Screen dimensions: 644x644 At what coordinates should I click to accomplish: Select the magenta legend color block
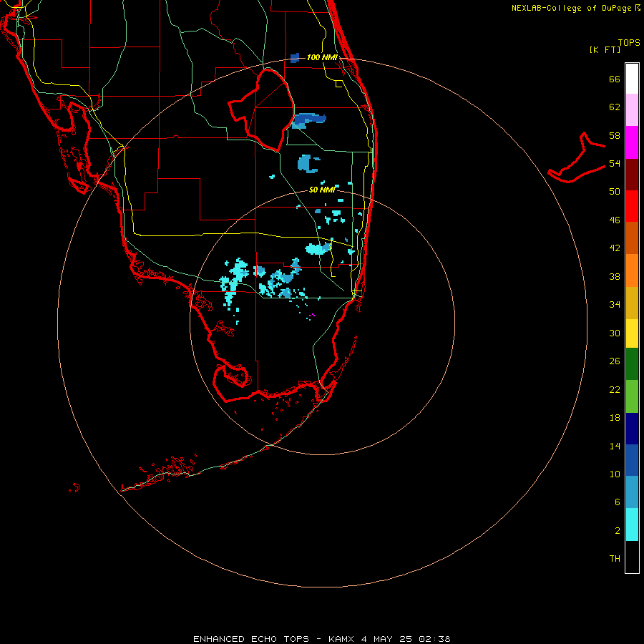pos(632,142)
